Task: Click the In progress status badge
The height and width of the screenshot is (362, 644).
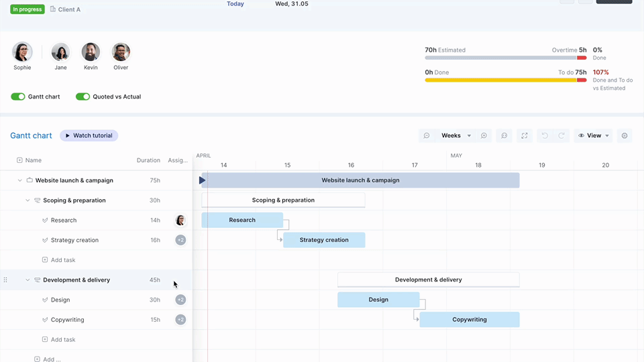Action: pos(27,9)
